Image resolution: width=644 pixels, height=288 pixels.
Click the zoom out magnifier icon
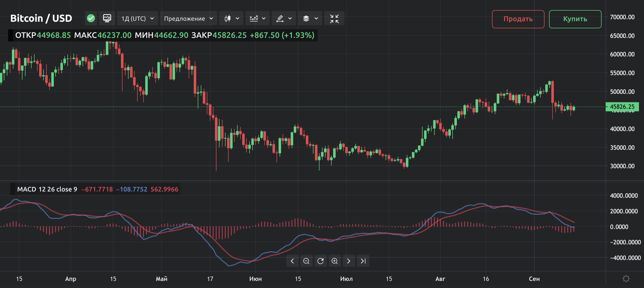[306, 261]
